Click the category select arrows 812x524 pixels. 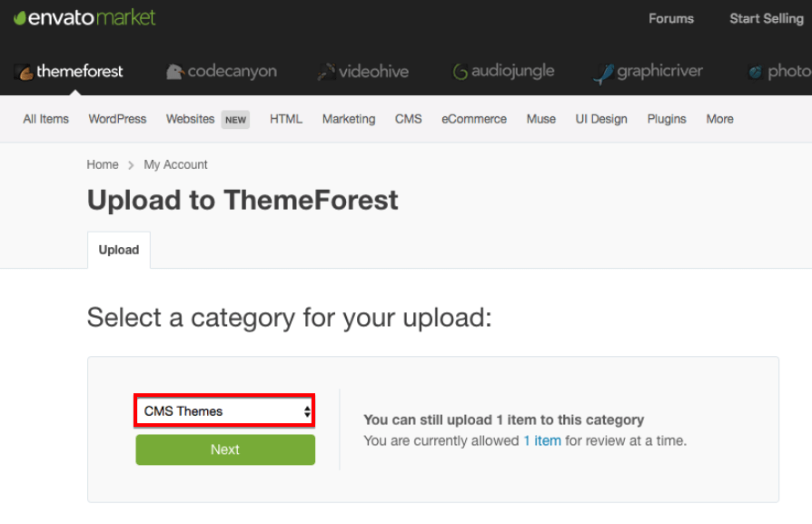coord(307,411)
